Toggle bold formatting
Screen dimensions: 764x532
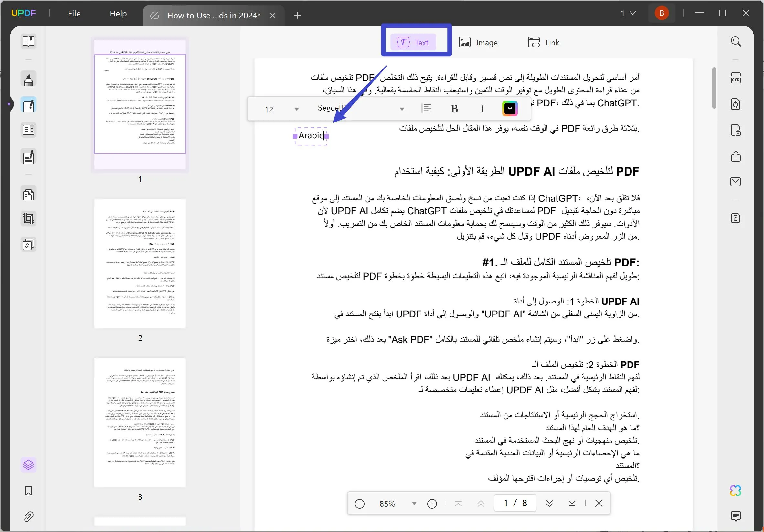tap(454, 109)
